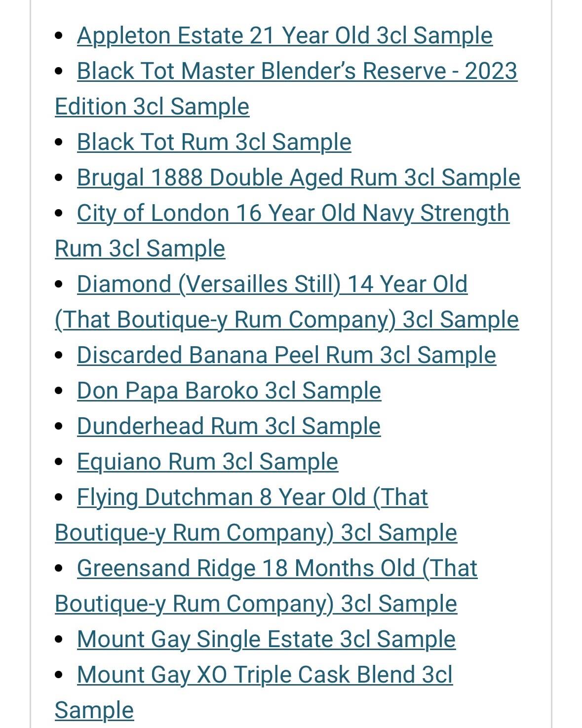
Task: Open Don Papa Baroko 3cl Sample
Action: point(229,391)
